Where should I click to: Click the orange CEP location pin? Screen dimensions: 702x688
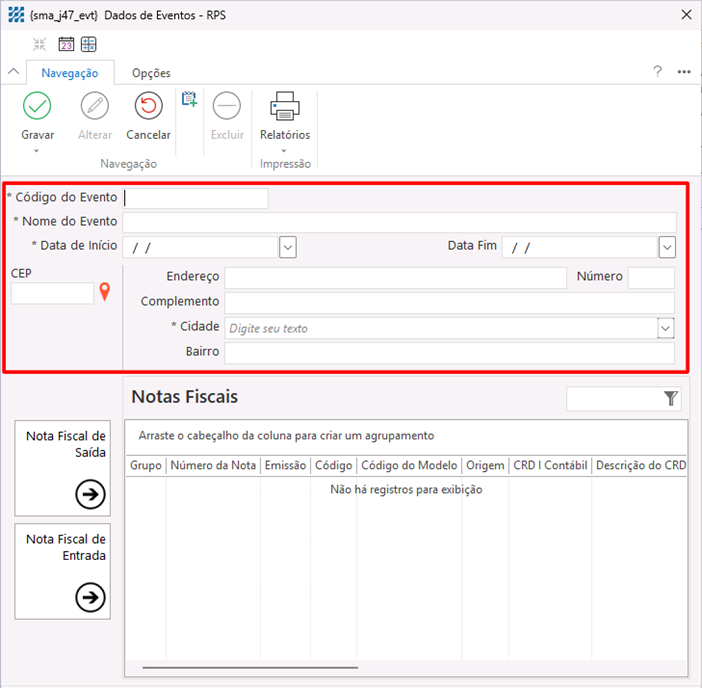point(104,293)
